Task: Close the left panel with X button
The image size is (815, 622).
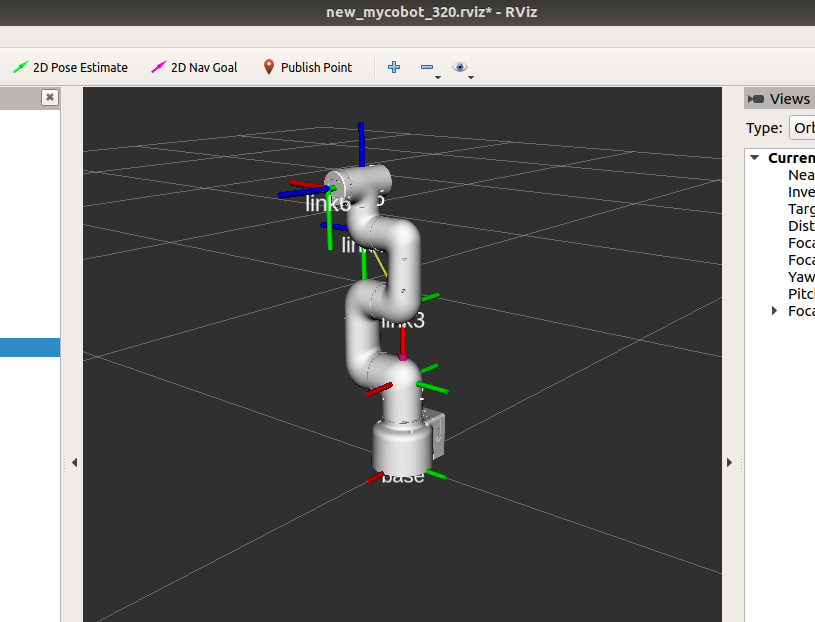Action: coord(49,97)
